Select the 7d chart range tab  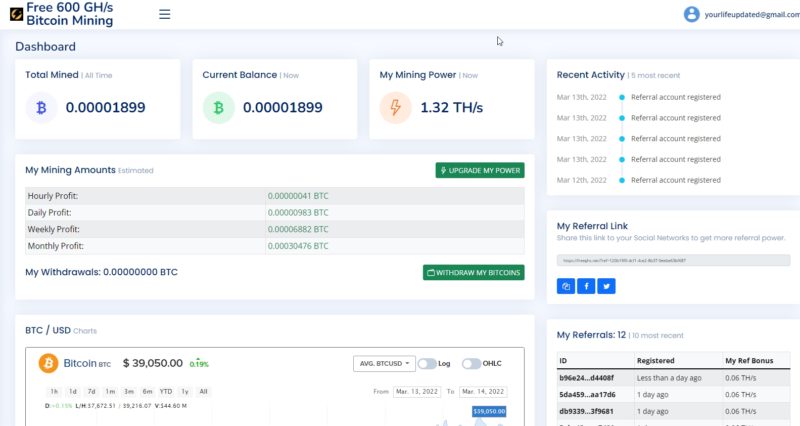pos(91,391)
